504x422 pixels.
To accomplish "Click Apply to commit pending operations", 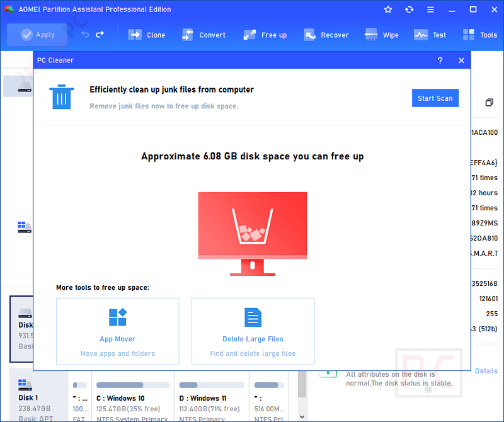I will click(37, 35).
